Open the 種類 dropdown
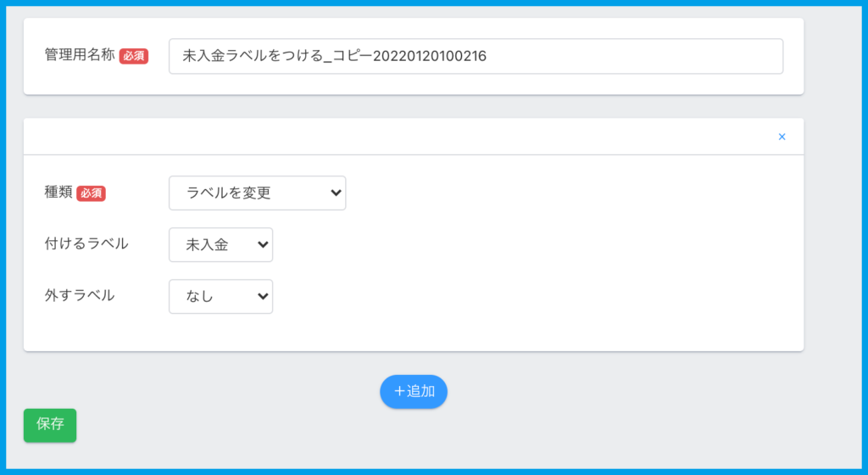The height and width of the screenshot is (475, 868). pyautogui.click(x=257, y=193)
